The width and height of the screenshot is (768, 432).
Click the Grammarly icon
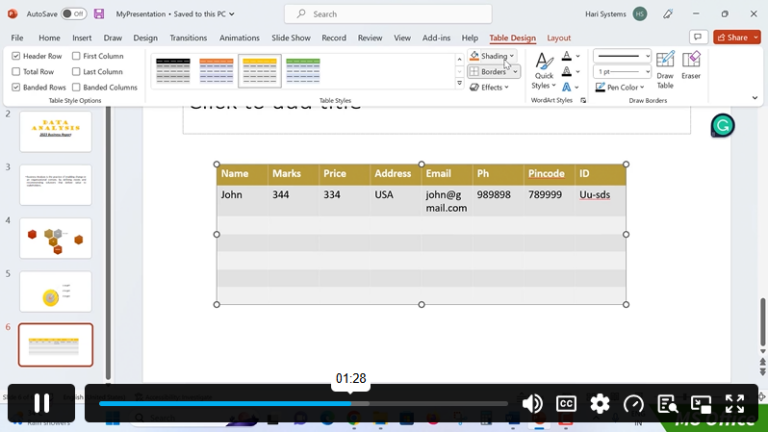pos(722,125)
